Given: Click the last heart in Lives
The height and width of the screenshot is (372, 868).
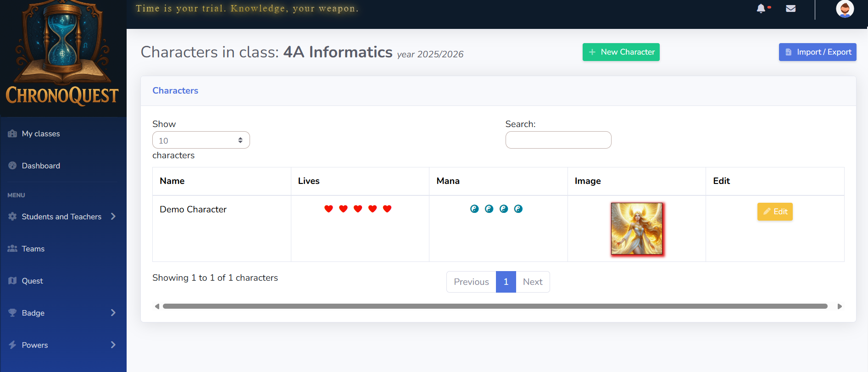Looking at the screenshot, I should point(387,209).
